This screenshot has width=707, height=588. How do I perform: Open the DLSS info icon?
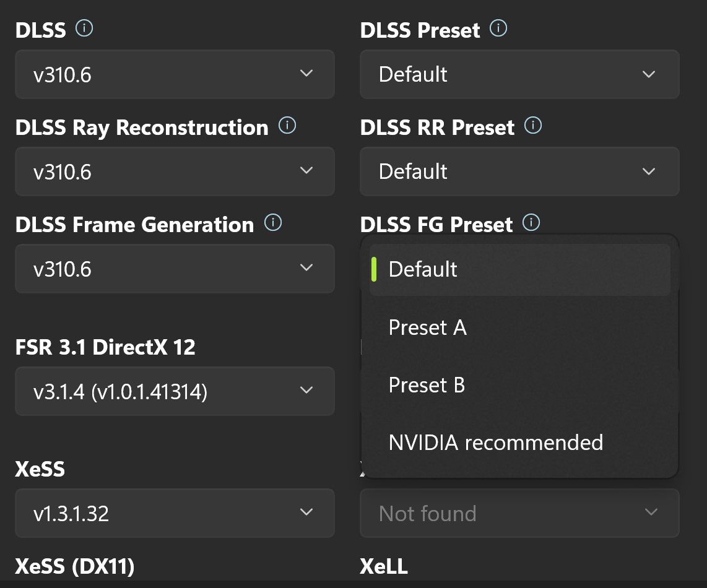click(84, 28)
